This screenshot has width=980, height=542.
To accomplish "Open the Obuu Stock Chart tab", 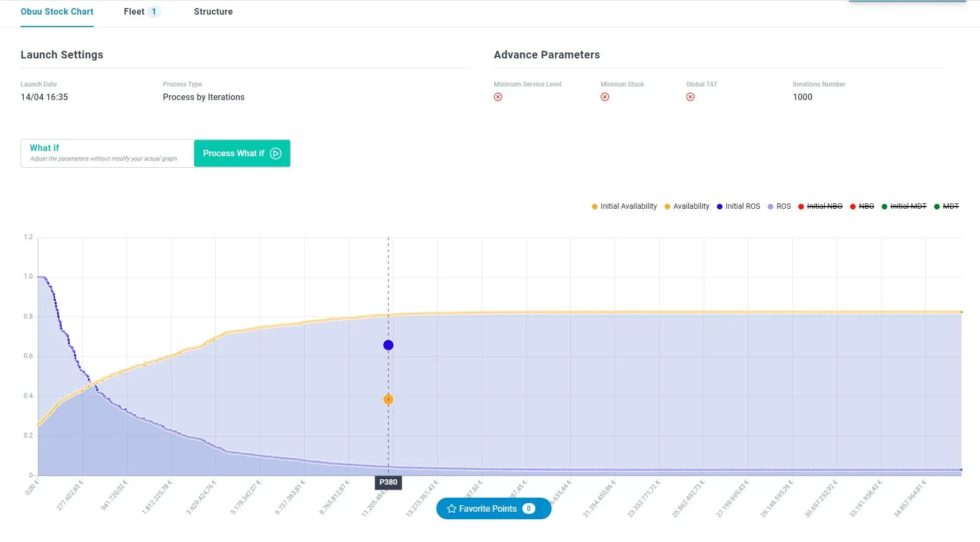I will [57, 11].
